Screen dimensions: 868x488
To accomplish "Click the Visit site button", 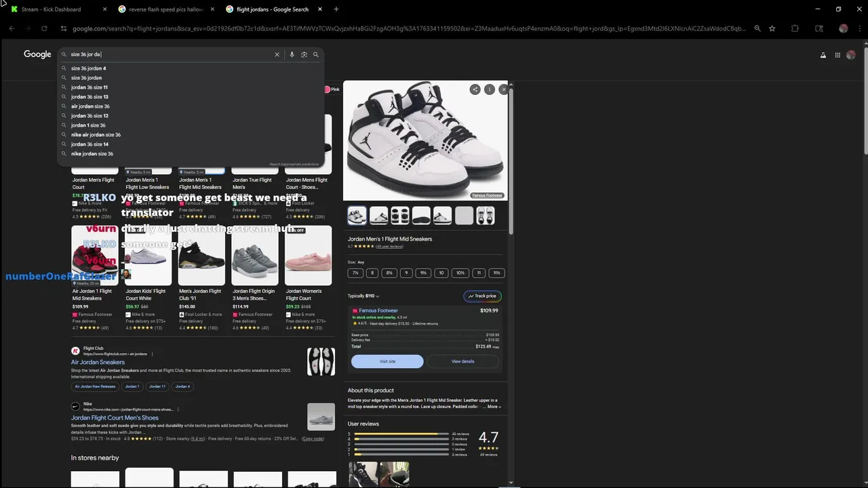I will pos(387,361).
